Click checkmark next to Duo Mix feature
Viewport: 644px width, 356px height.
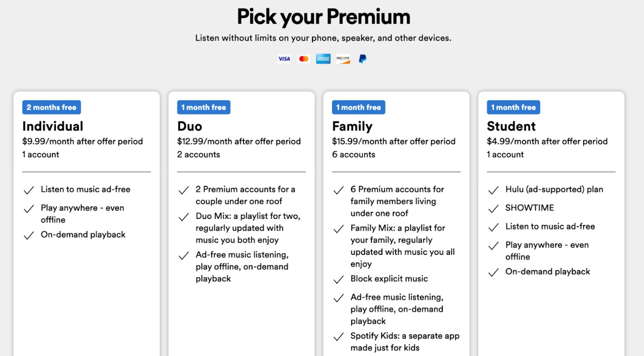[x=184, y=217]
